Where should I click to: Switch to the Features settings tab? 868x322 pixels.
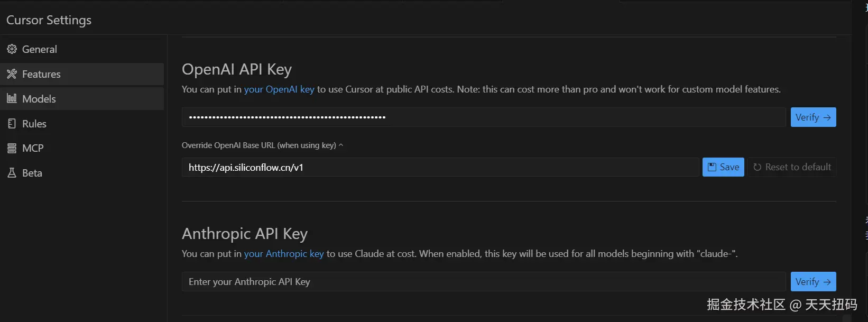pos(41,74)
